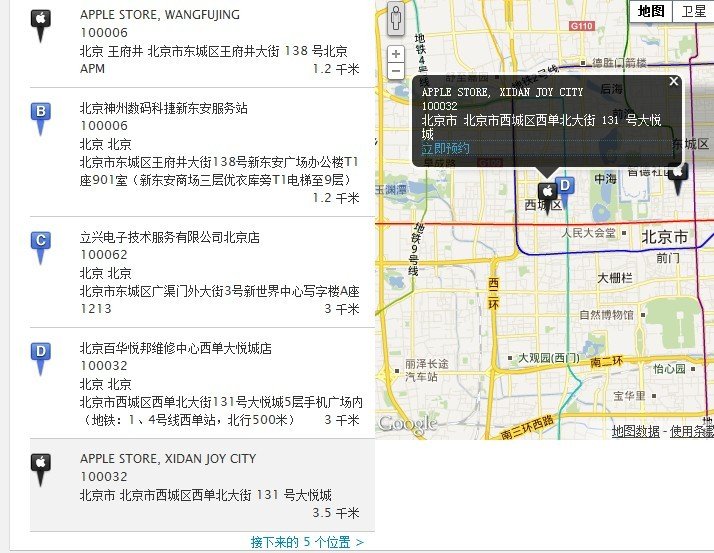Select 北京神州数码科捷新东安服务站 listing title

[163, 108]
